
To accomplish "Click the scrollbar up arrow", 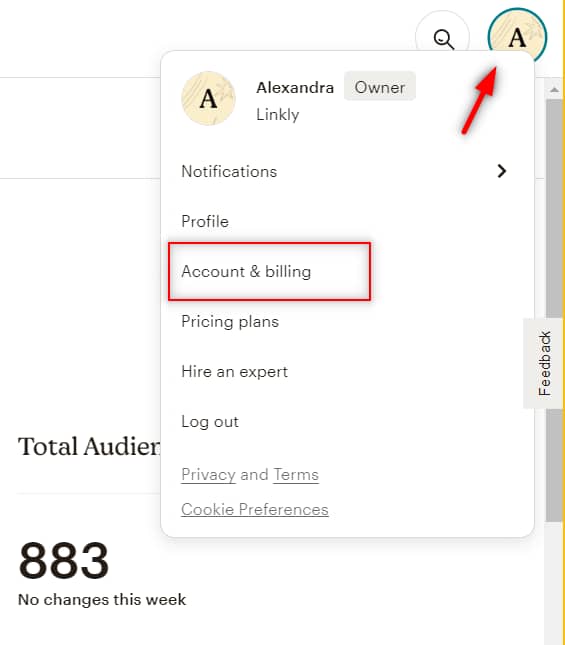I will (554, 89).
